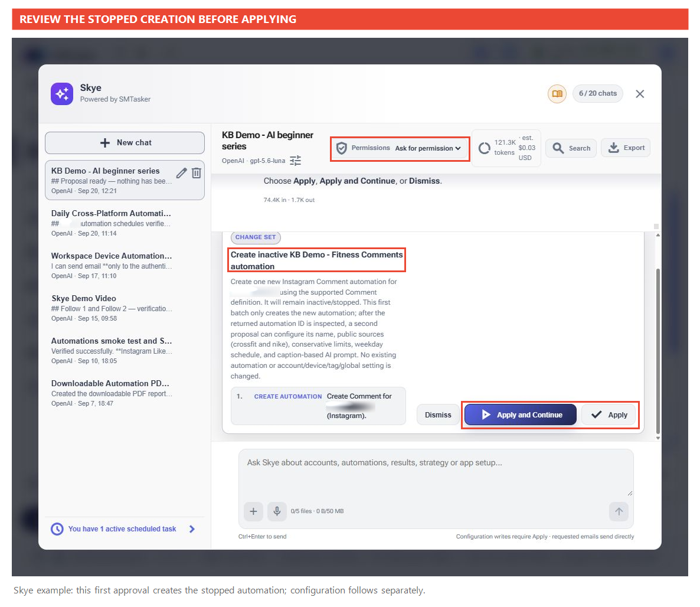The height and width of the screenshot is (607, 700).
Task: Export the conversation
Action: (626, 148)
